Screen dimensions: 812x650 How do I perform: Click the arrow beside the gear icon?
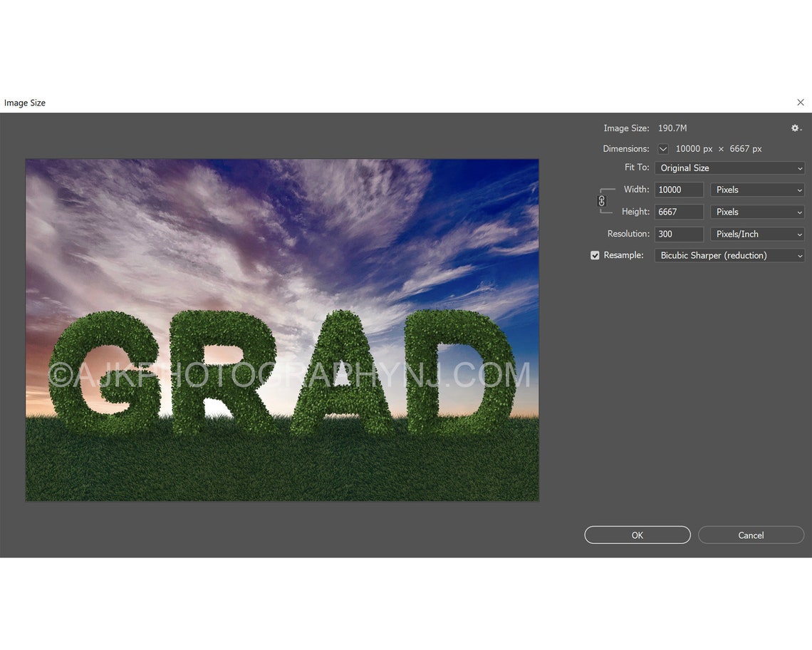click(801, 129)
